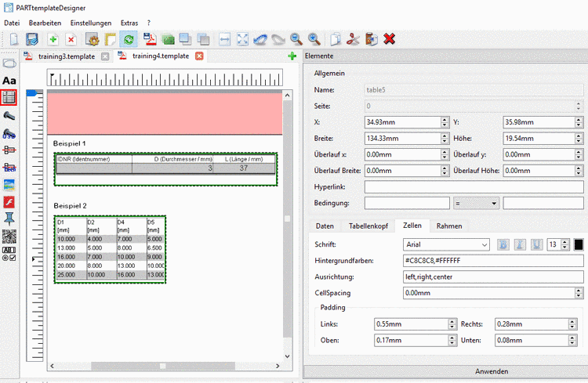The image size is (588, 383).
Task: Click the red X delete icon in toolbar
Action: (389, 38)
